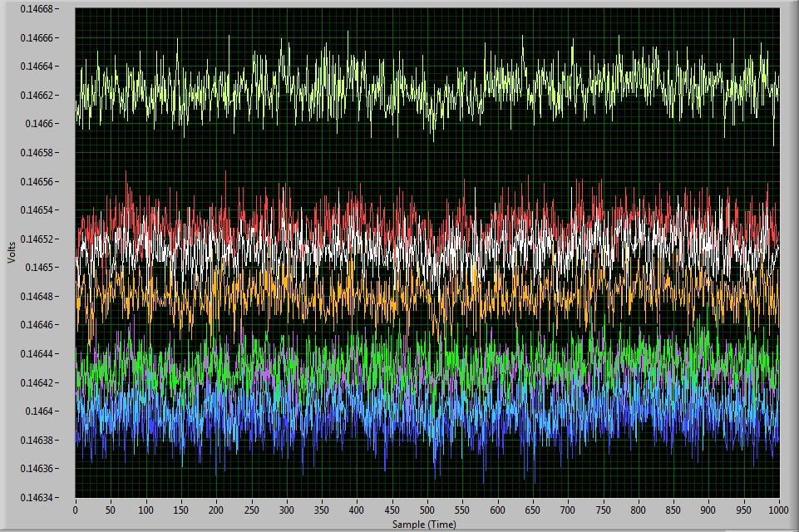Click the Y-axis value 0.14642

pyautogui.click(x=37, y=382)
